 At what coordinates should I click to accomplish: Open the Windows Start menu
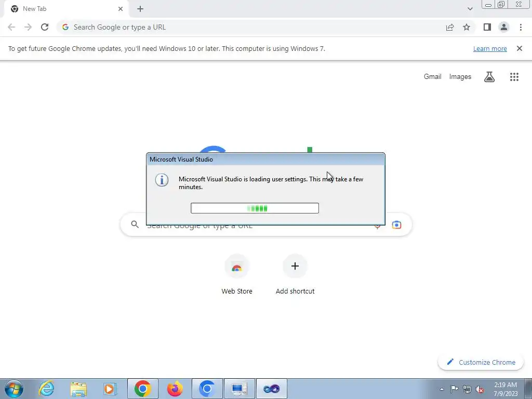14,389
